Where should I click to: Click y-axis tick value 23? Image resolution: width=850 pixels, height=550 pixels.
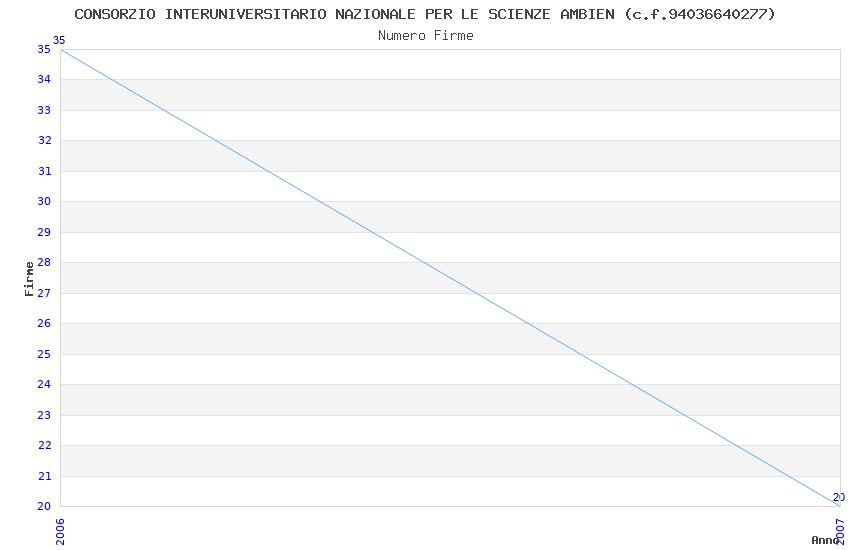[x=44, y=415]
